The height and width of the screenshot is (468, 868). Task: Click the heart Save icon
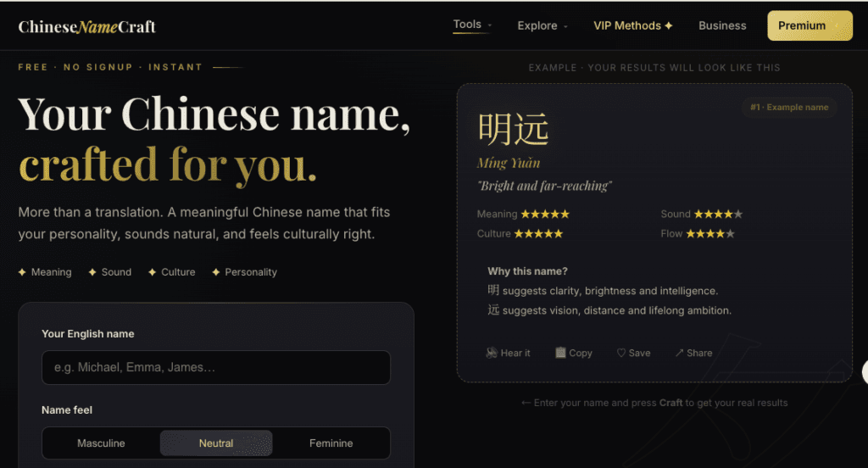(621, 353)
